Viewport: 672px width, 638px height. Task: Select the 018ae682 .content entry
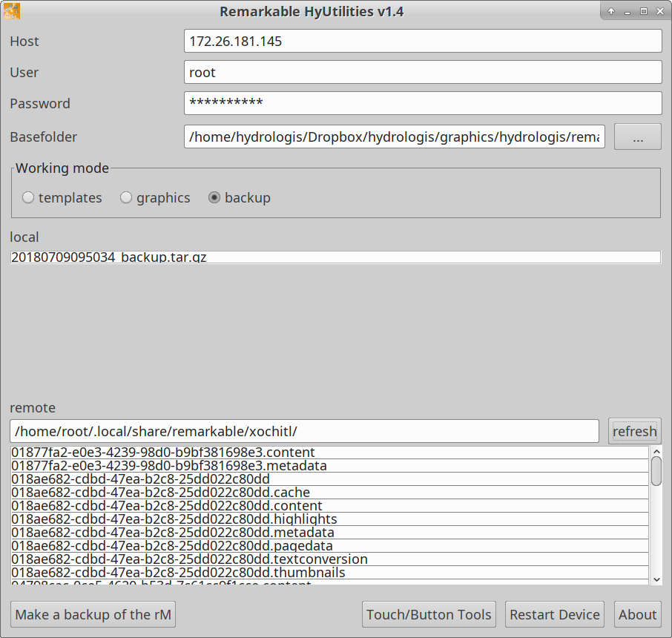coord(329,505)
